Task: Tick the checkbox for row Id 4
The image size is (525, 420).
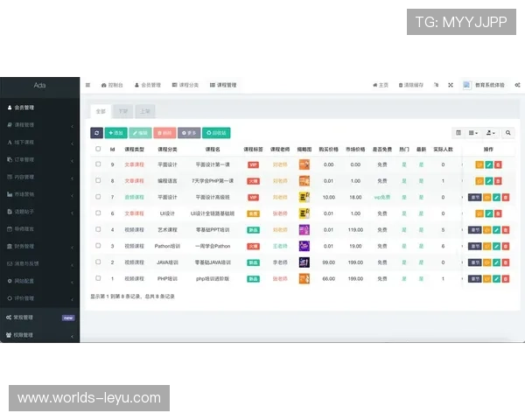Action: (x=98, y=229)
